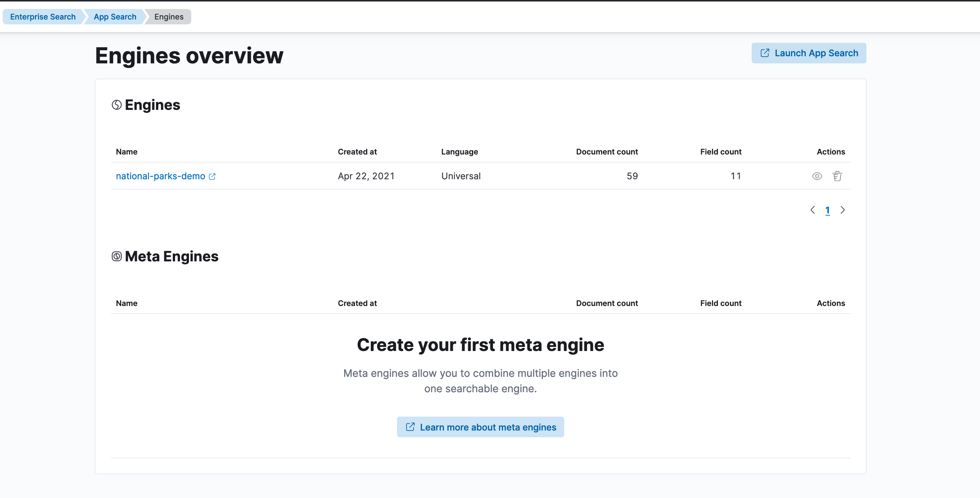Screen dimensions: 980x498
Task: Open the national-parks-demo engine link
Action: (160, 176)
